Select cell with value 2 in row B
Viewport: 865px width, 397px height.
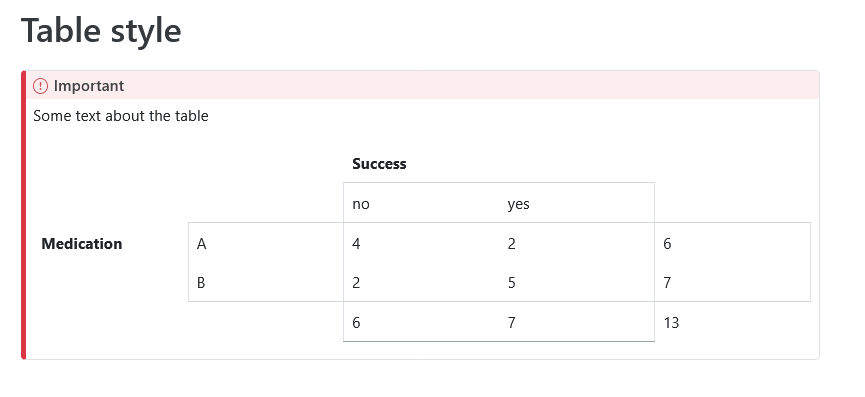421,282
